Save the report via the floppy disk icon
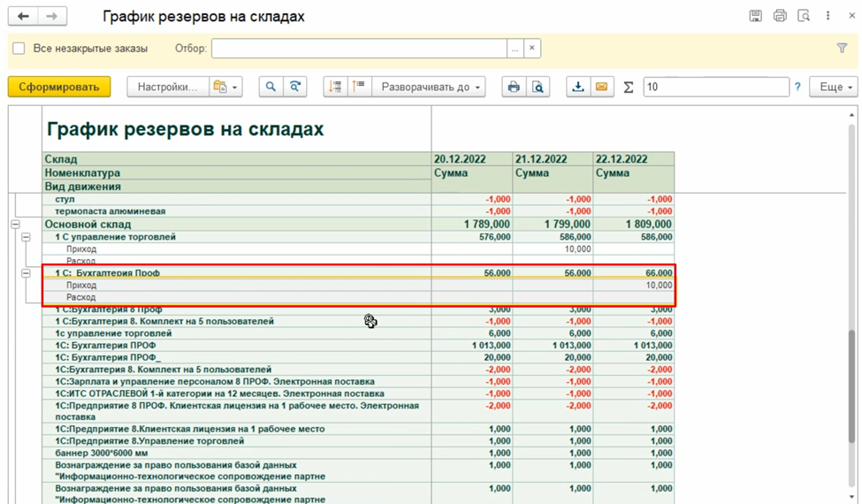 756,16
